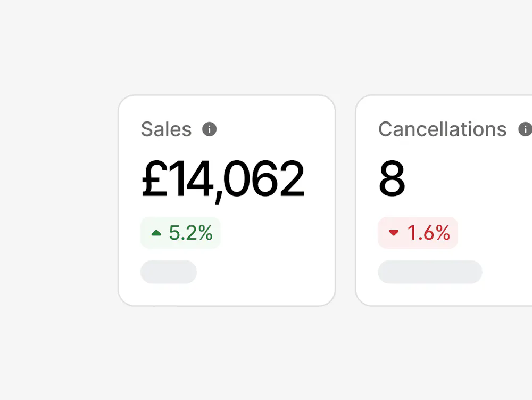This screenshot has height=400, width=532.
Task: Click the Cancellations card title
Action: [442, 129]
